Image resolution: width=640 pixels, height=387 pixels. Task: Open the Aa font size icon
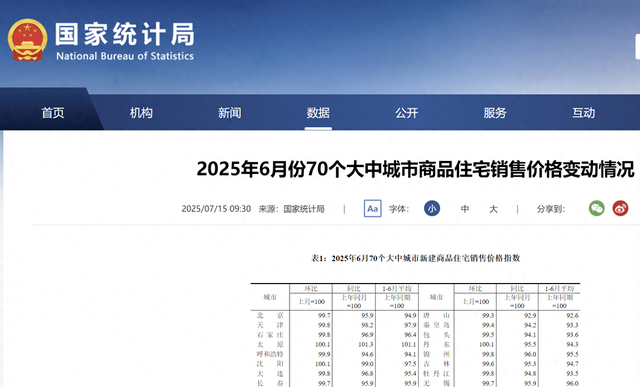pyautogui.click(x=372, y=209)
